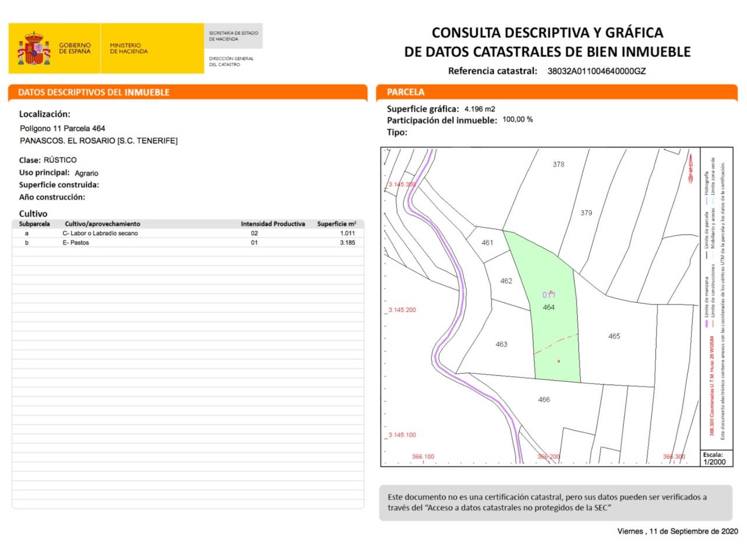Click the Spanish coat of arms emblem
Viewport: 747px width, 560px height.
click(34, 48)
